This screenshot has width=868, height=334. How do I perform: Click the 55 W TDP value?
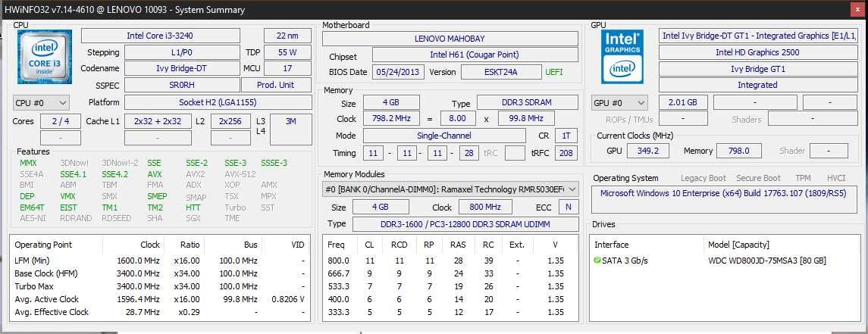point(288,52)
